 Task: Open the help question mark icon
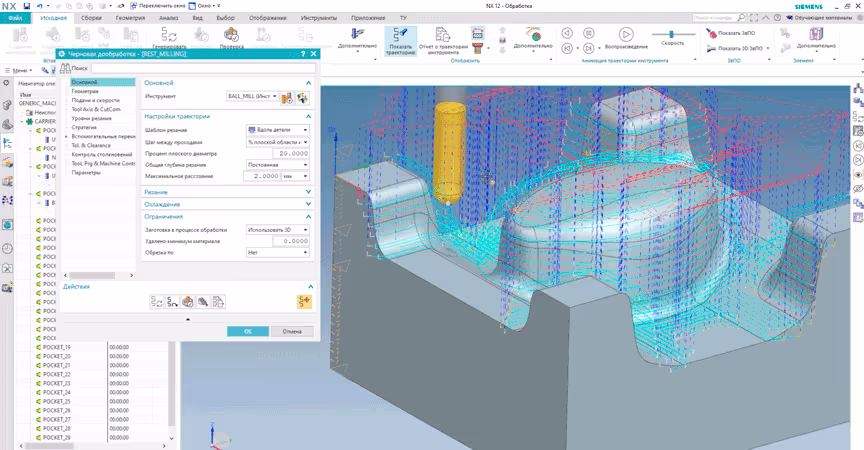(x=777, y=18)
